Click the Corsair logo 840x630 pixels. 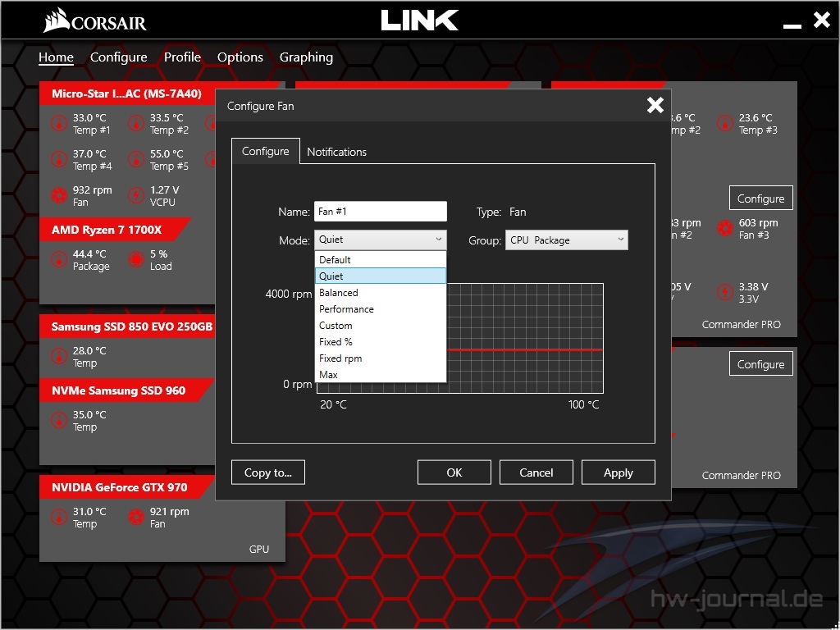pyautogui.click(x=94, y=21)
